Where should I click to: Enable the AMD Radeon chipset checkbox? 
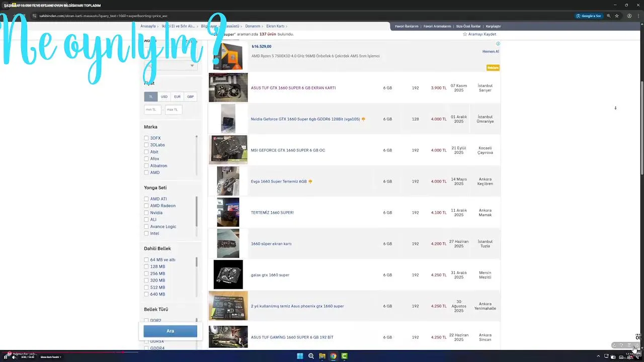146,206
